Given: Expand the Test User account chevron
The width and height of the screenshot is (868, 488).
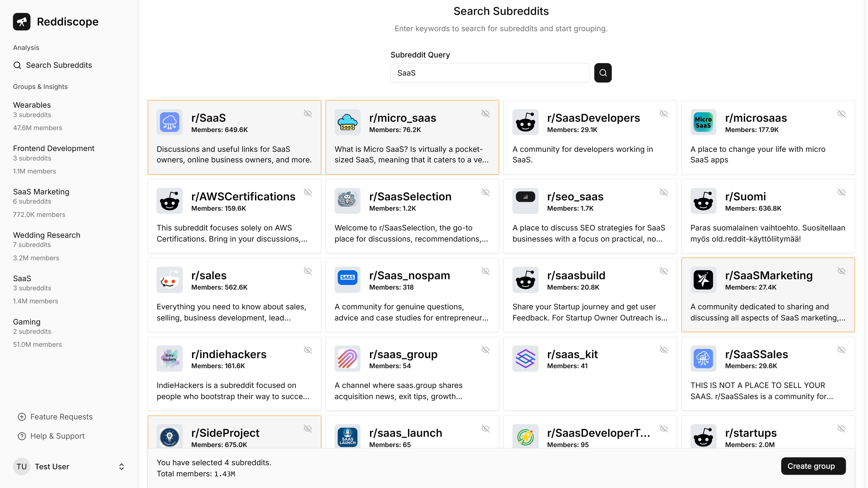Looking at the screenshot, I should tap(122, 466).
